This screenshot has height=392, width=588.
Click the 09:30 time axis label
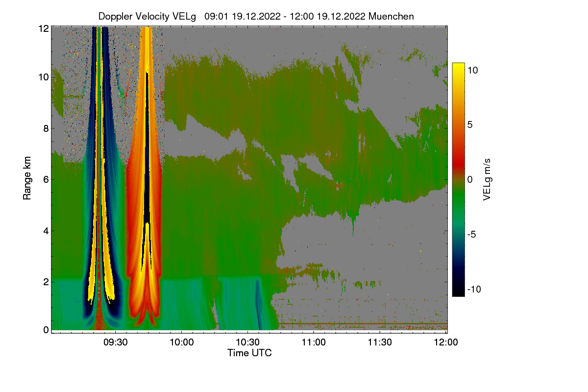pyautogui.click(x=116, y=343)
